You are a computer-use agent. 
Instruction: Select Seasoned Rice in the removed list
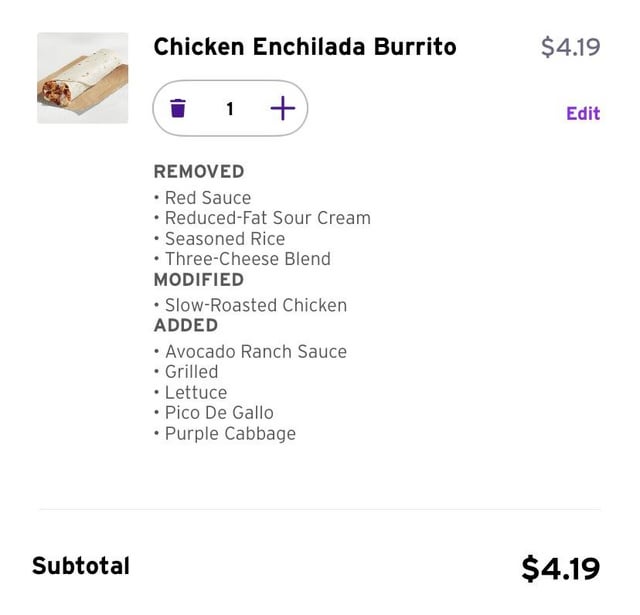click(x=224, y=239)
